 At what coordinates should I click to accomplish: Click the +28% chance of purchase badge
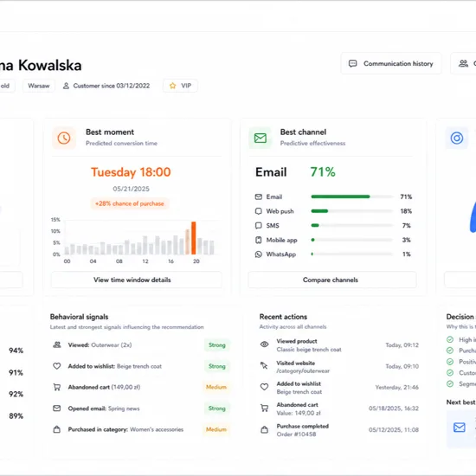[130, 203]
